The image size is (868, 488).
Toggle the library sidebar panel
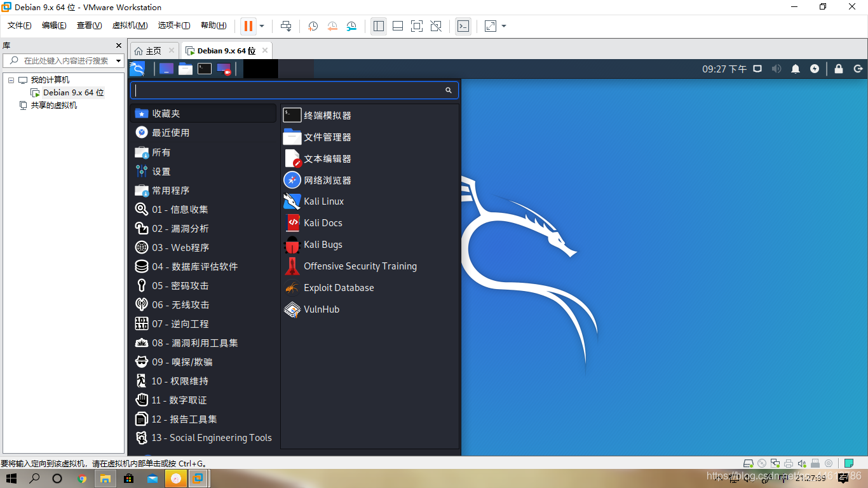[x=378, y=26]
